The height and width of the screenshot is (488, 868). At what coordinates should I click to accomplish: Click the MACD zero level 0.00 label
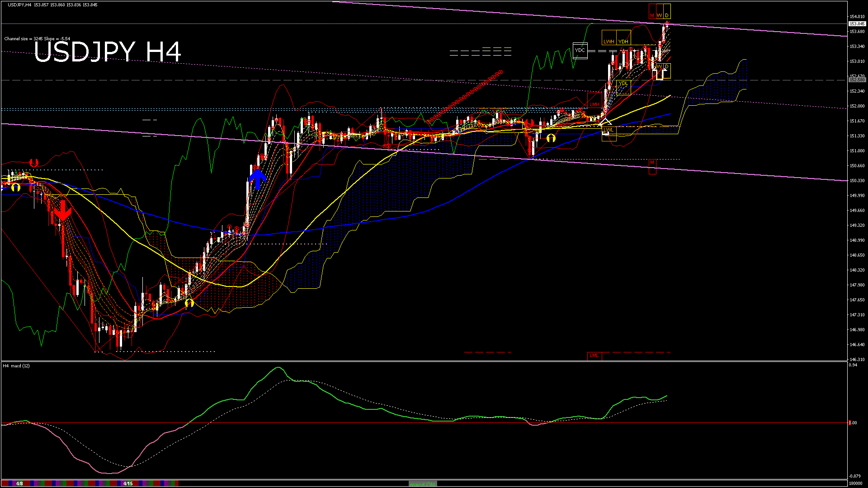[x=853, y=423]
